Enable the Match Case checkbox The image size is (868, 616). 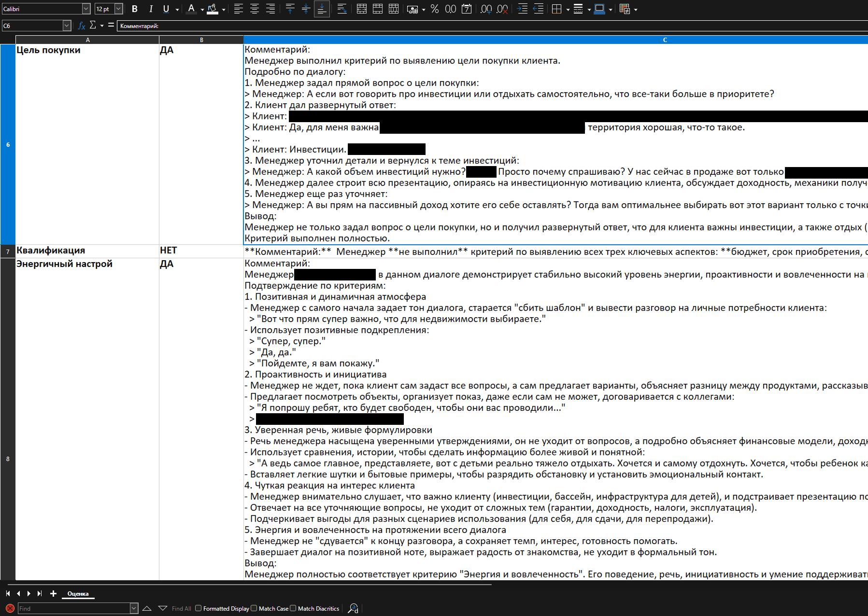click(254, 608)
